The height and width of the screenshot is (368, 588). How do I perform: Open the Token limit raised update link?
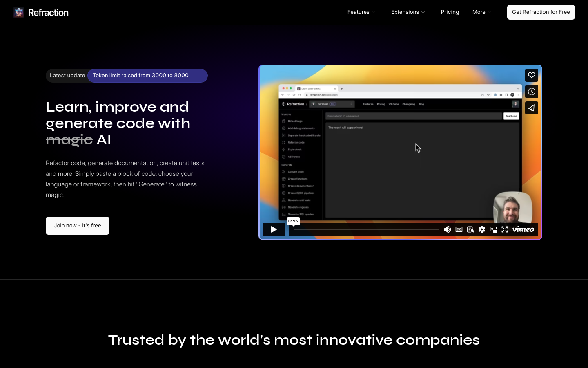click(x=147, y=76)
